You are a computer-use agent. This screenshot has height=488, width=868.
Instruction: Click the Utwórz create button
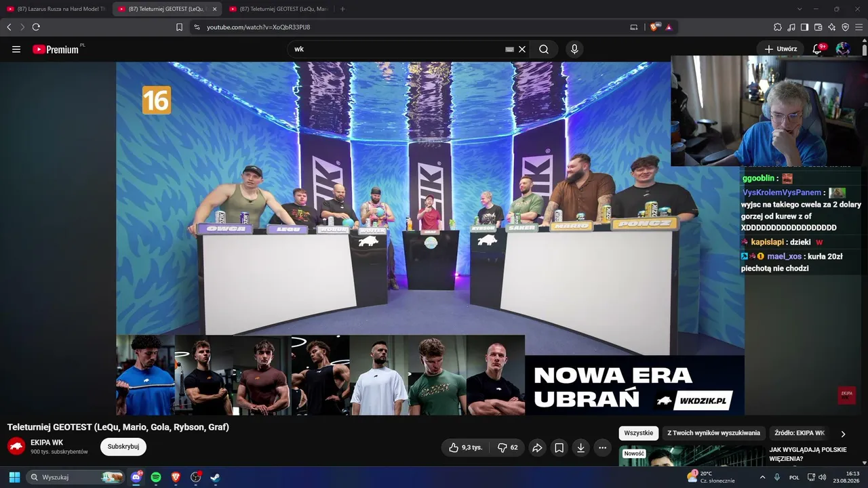click(x=781, y=49)
